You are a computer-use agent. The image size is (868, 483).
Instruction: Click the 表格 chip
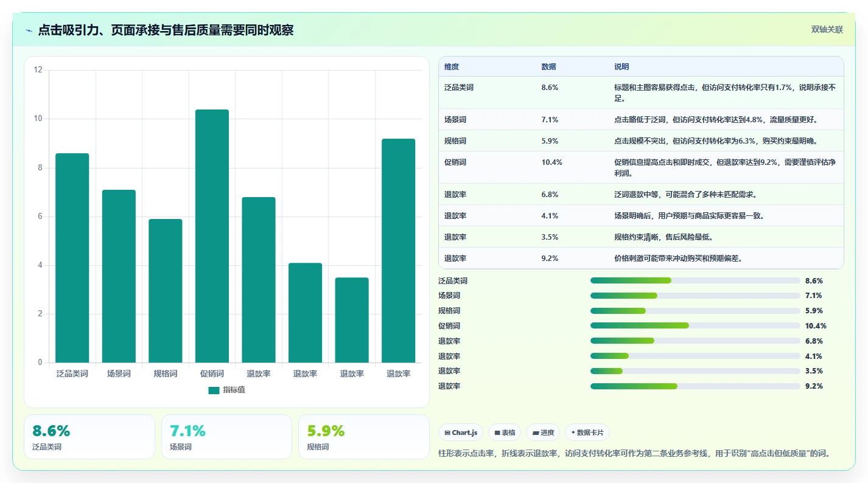click(x=505, y=433)
